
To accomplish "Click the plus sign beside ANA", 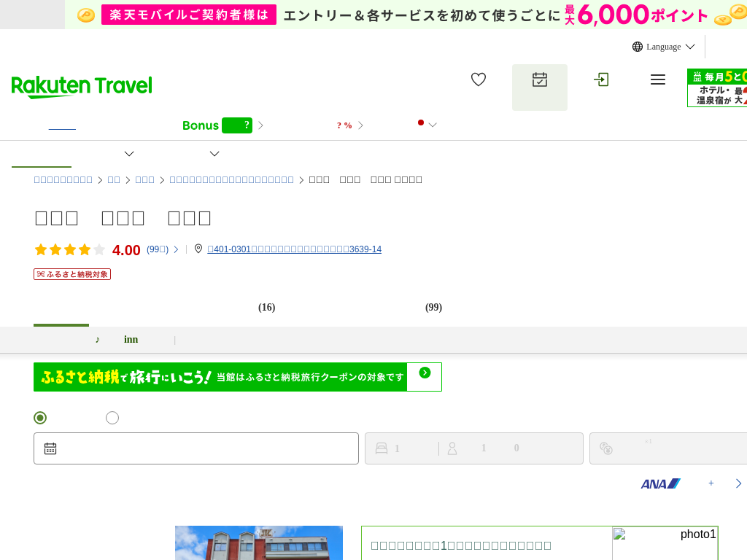I will click(711, 483).
